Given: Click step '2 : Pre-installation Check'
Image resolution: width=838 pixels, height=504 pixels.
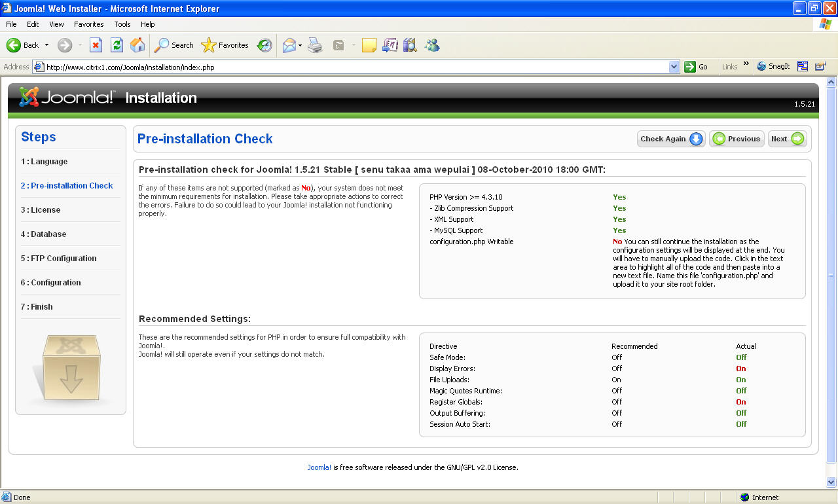Looking at the screenshot, I should (67, 186).
